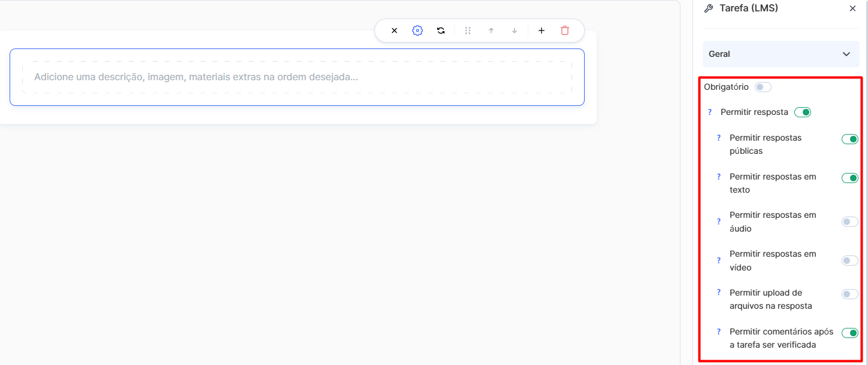868x365 pixels.
Task: Click the X icon in block toolbar
Action: 394,31
